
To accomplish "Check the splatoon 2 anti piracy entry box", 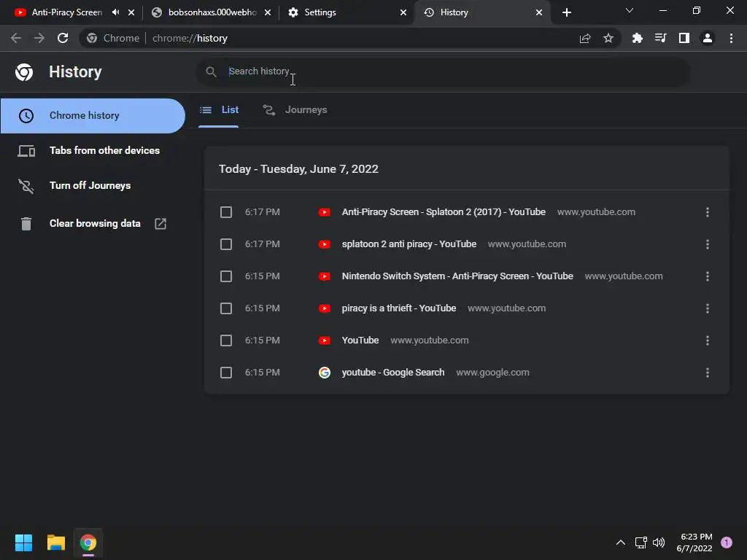I will coord(226,244).
